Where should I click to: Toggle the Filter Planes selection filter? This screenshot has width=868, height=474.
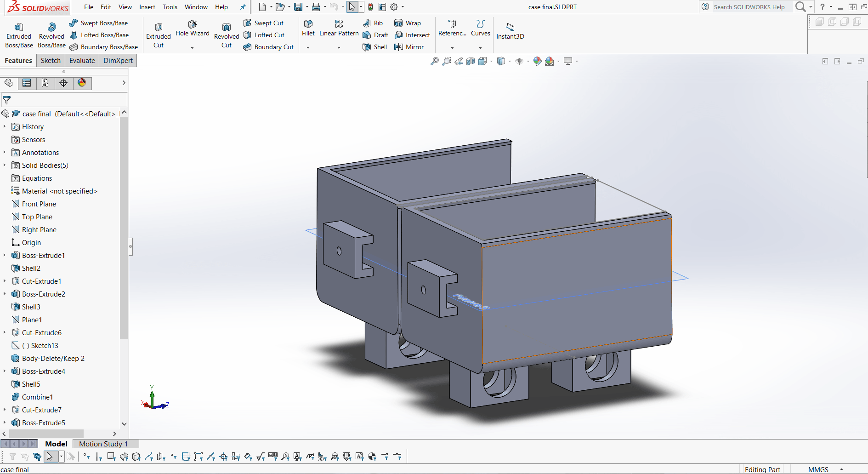[x=161, y=457]
